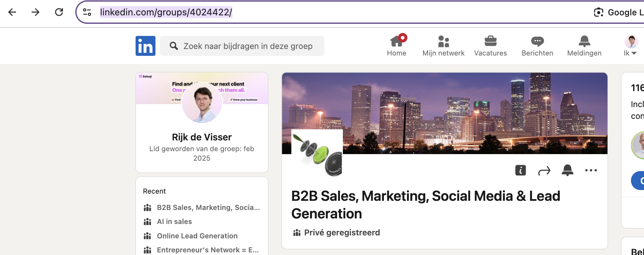This screenshot has width=644, height=255.
Task: Open site information icon in address bar
Action: [x=87, y=12]
